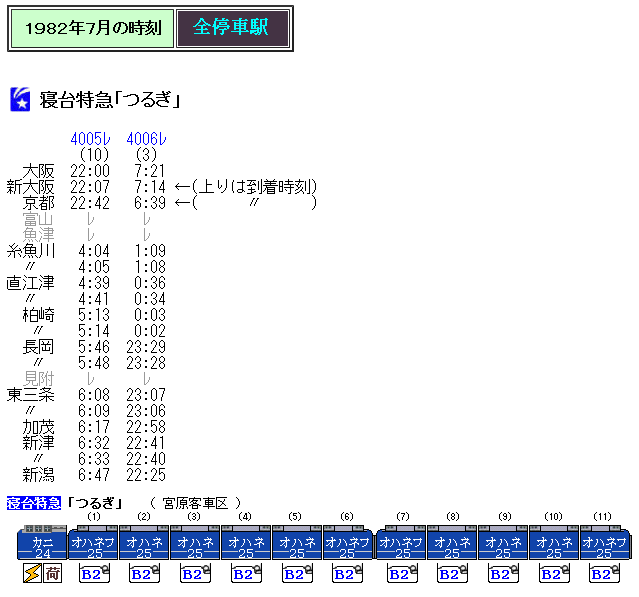Click the 長岡 station name
This screenshot has height=597, width=639.
[38, 347]
